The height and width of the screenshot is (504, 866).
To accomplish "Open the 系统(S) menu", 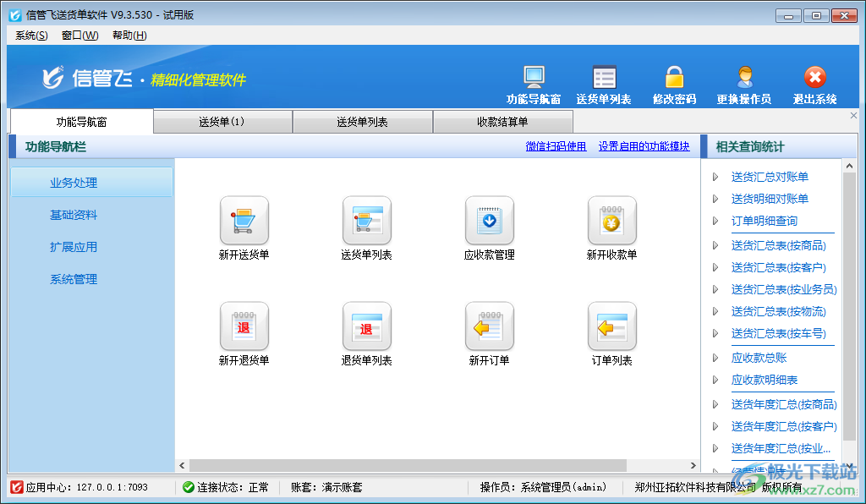I will (x=31, y=36).
